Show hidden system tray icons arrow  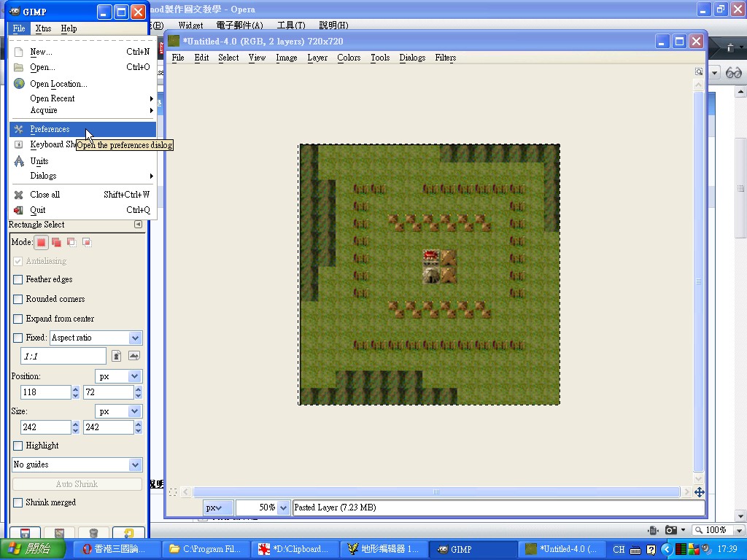coord(667,550)
